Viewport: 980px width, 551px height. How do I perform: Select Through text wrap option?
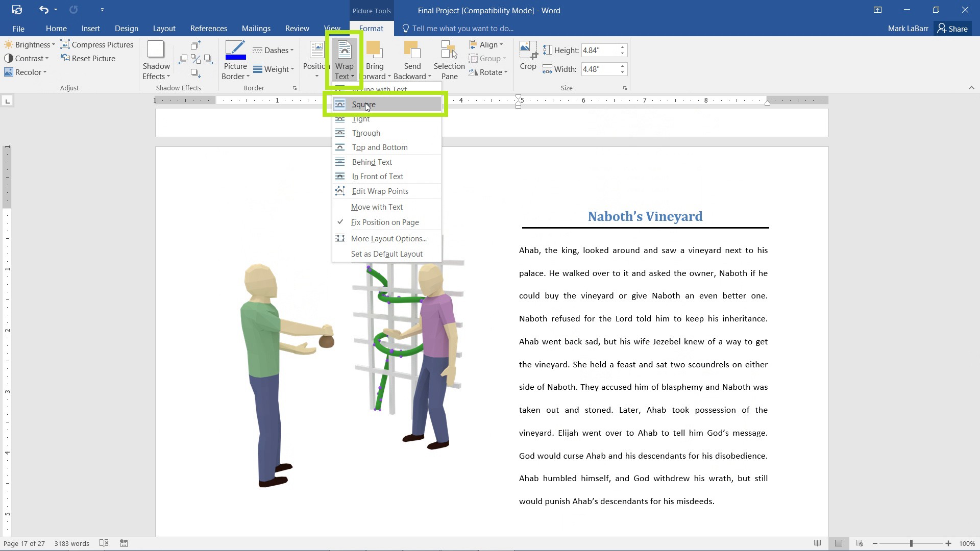[366, 133]
